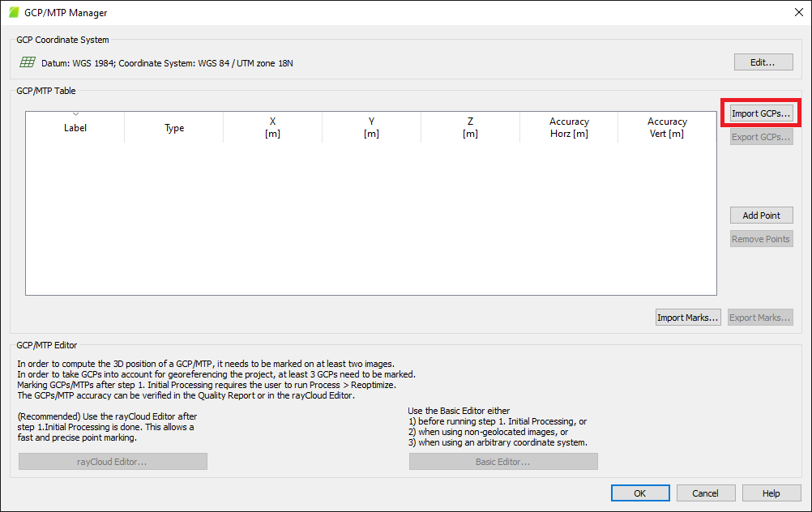Click the Pix4D app icon in title bar
Image resolution: width=812 pixels, height=512 pixels.
click(14, 13)
